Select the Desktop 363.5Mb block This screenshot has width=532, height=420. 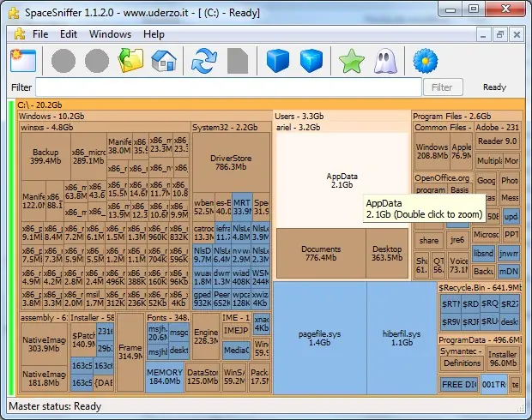tap(387, 253)
